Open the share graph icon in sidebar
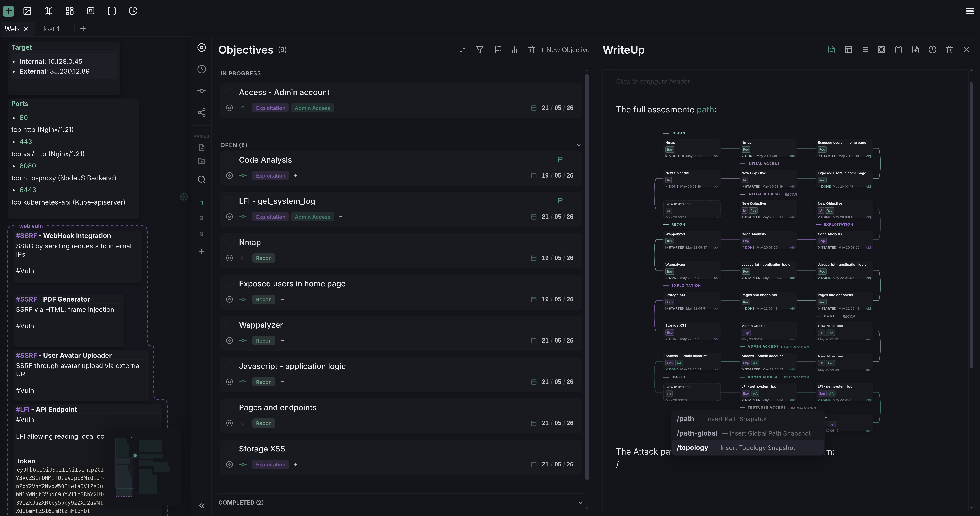The width and height of the screenshot is (980, 516). (202, 112)
